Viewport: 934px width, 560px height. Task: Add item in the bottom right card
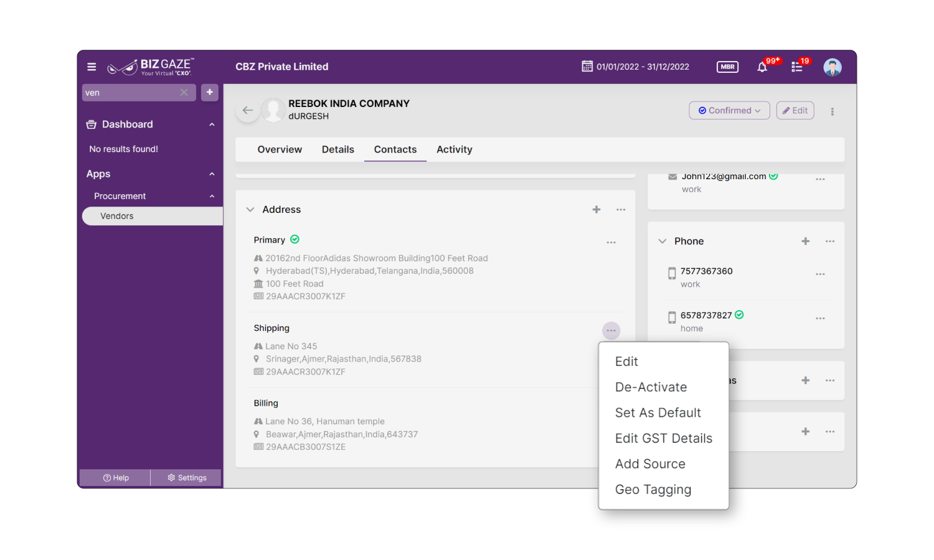tap(806, 431)
